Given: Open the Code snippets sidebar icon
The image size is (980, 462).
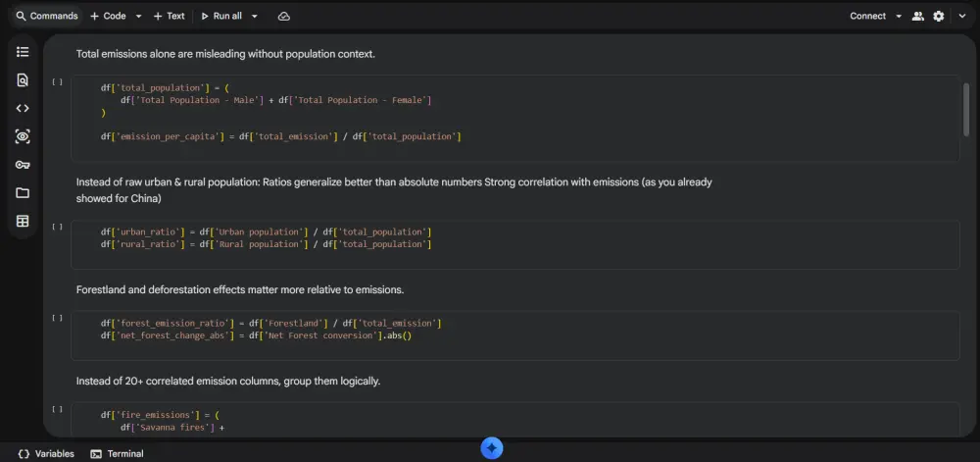Looking at the screenshot, I should (23, 108).
